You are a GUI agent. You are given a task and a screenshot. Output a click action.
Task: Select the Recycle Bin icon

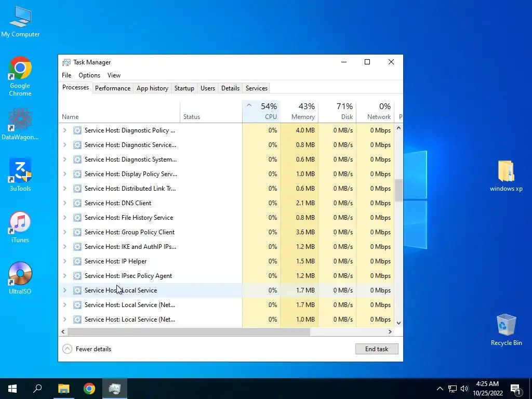506,330
